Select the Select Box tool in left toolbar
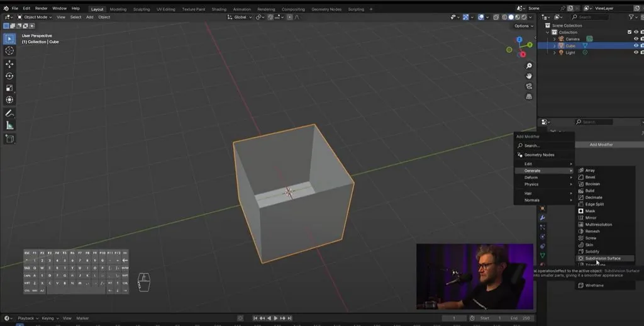 [9, 38]
